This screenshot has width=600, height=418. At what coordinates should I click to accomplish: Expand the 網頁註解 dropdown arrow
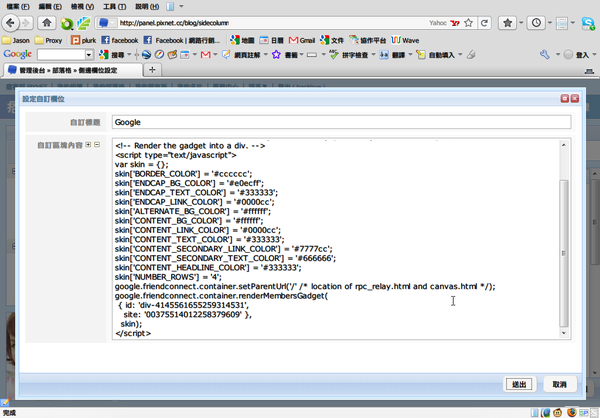click(266, 55)
